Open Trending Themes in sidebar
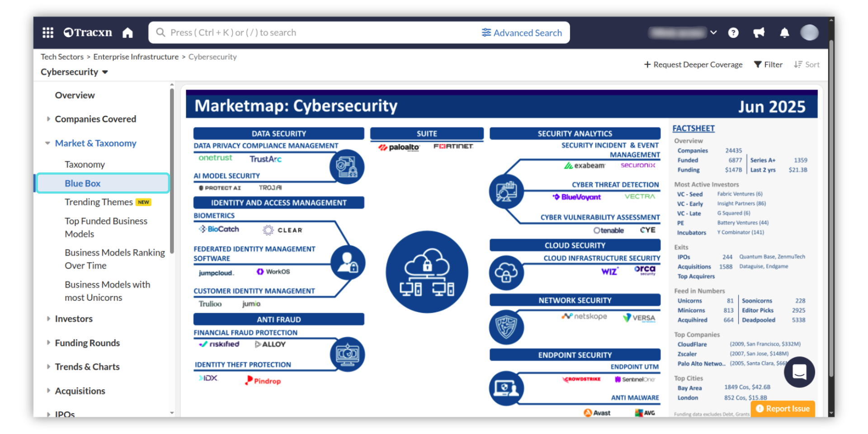Screen dimensions: 868x434 pyautogui.click(x=99, y=202)
